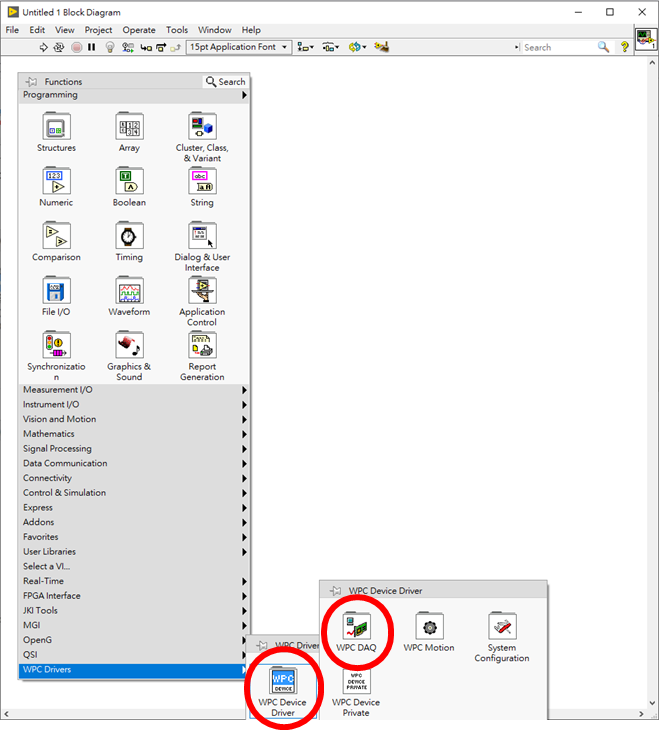This screenshot has width=659, height=730.
Task: Click the toolbar Search input field
Action: 558,47
